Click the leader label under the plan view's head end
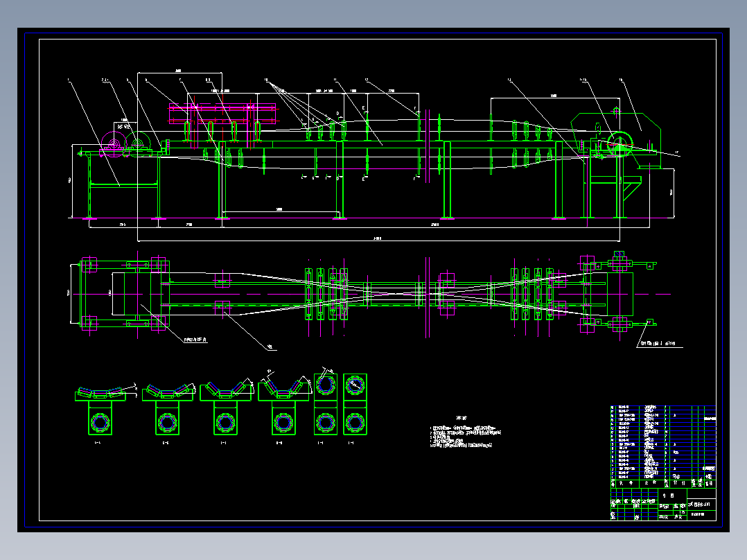The height and width of the screenshot is (560, 747). click(x=660, y=344)
